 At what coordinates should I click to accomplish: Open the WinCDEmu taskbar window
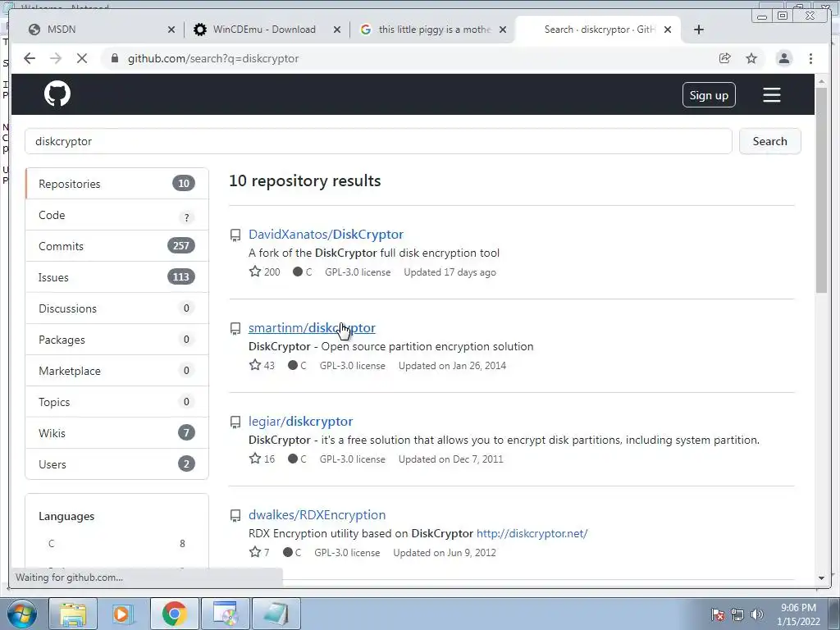225,614
